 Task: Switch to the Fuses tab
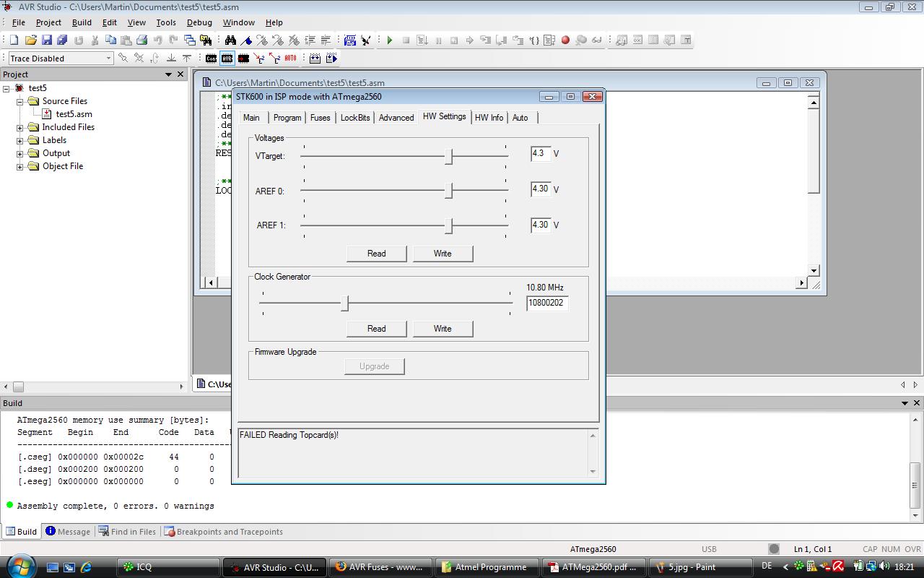click(320, 118)
